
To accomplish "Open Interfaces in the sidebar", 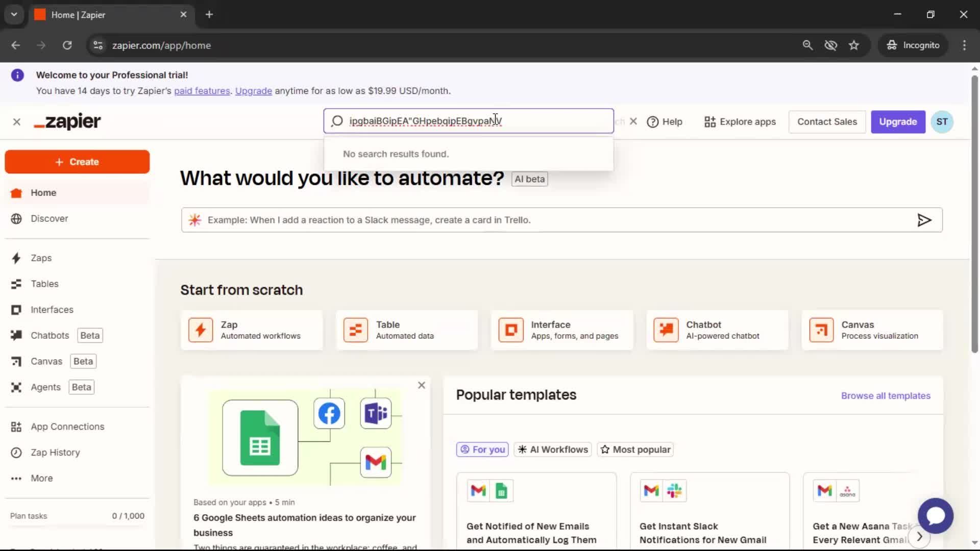I will [x=77, y=310].
